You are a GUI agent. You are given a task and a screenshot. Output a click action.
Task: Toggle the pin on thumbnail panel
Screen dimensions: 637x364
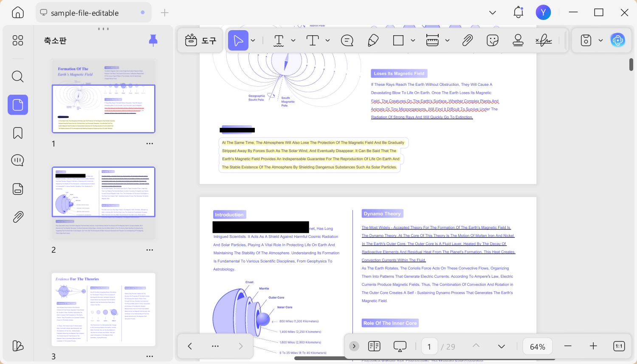(x=153, y=40)
